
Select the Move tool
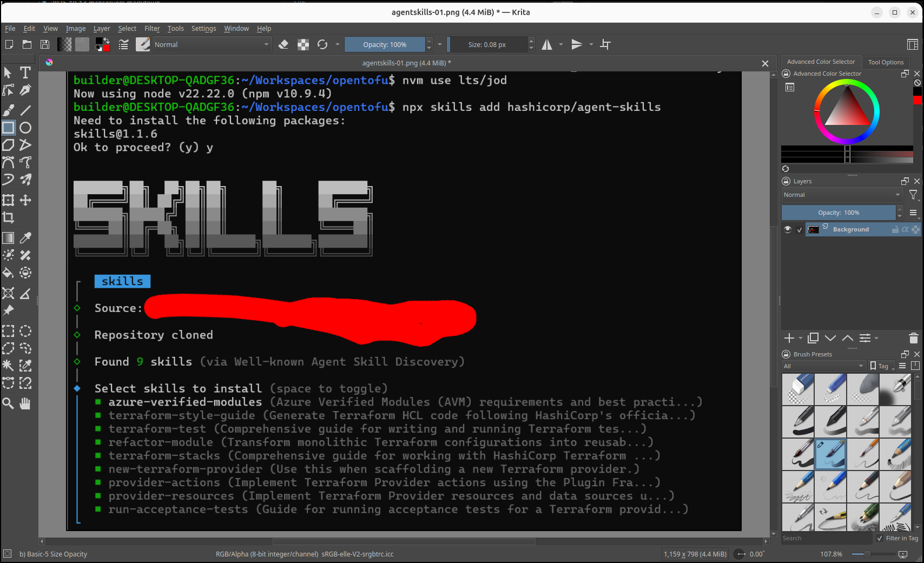[x=25, y=200]
